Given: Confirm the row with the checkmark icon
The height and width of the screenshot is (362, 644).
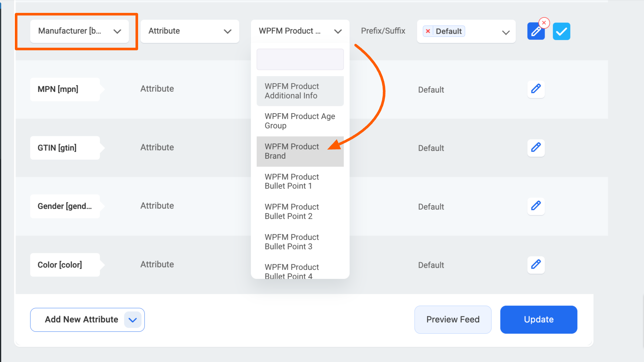Looking at the screenshot, I should 561,31.
